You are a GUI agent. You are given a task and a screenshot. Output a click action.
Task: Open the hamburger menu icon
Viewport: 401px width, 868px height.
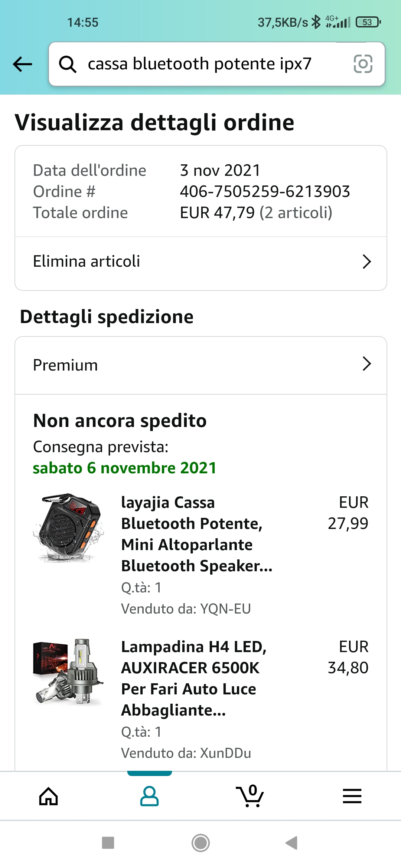[352, 796]
